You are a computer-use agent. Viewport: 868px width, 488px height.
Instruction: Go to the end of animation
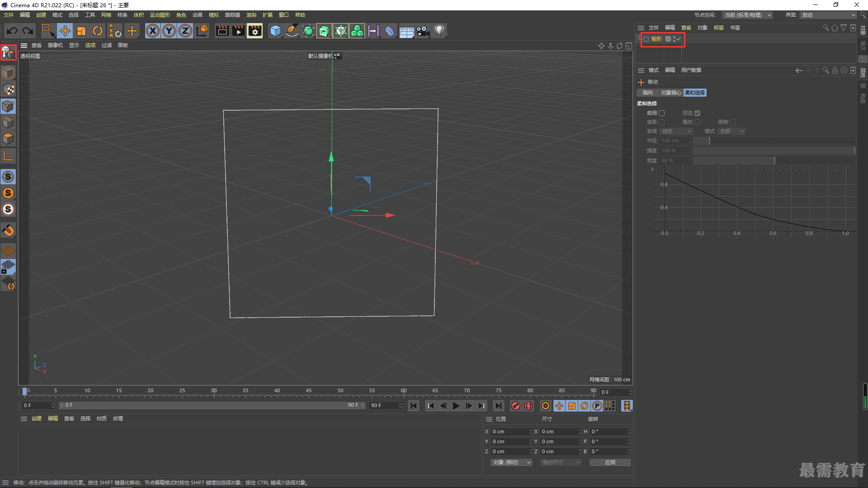[x=498, y=406]
